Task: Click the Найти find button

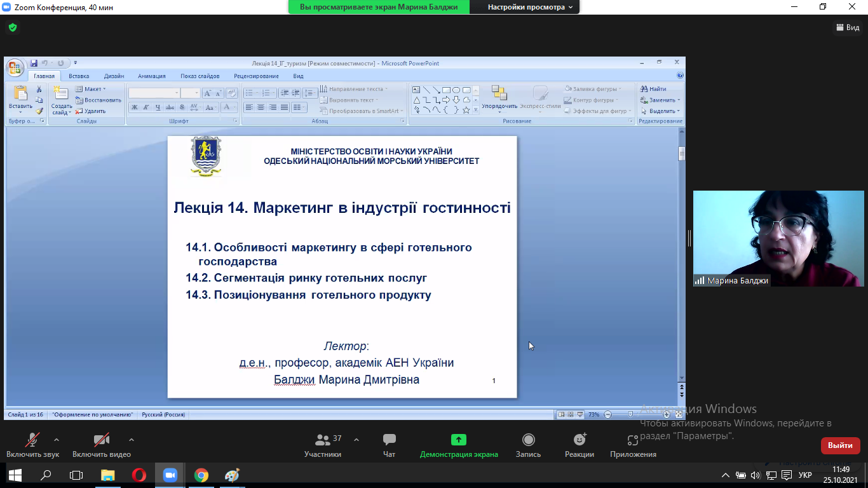Action: tap(654, 89)
